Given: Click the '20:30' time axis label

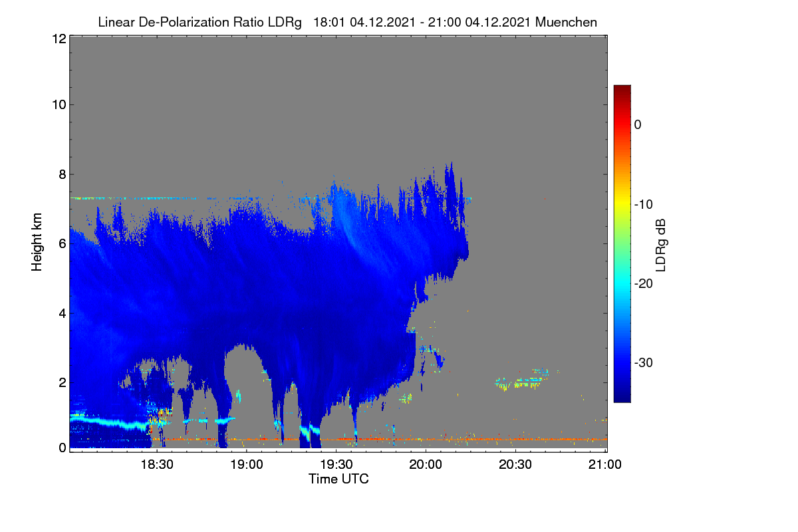Looking at the screenshot, I should click(515, 465).
